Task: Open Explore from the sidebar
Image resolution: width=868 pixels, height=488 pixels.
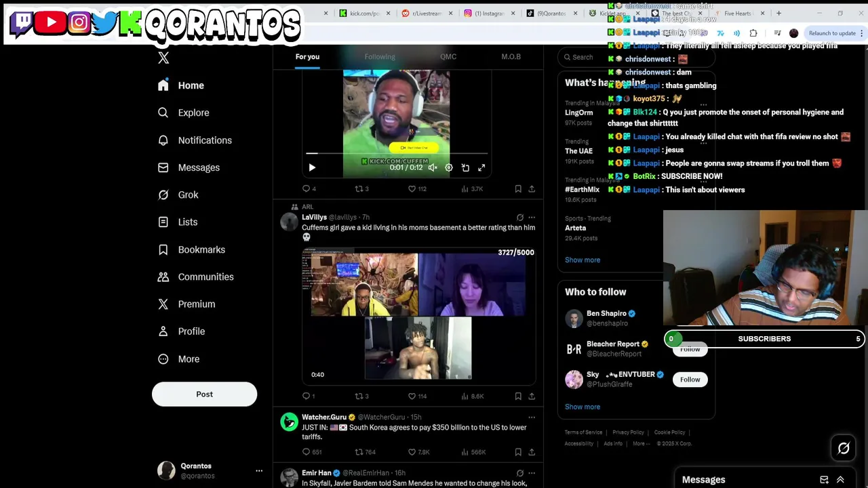Action: [x=184, y=113]
